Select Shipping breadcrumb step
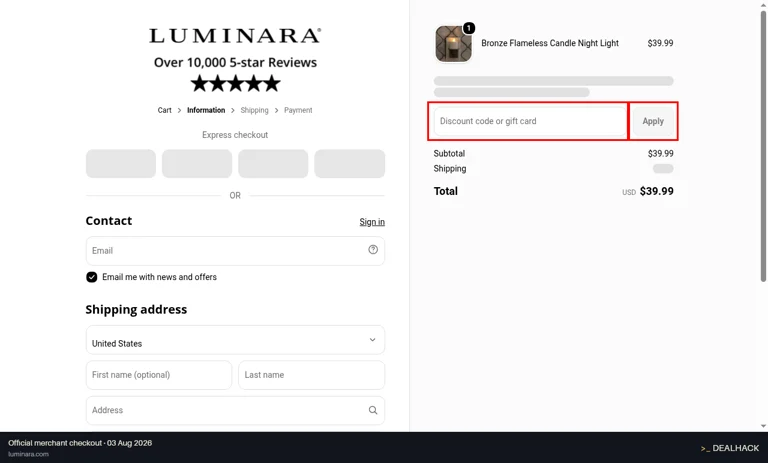This screenshot has width=768, height=463. point(254,110)
